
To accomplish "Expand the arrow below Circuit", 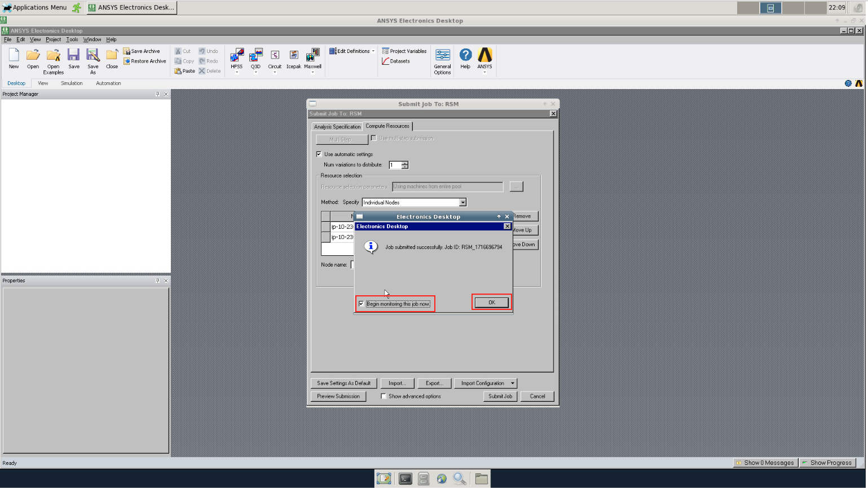I will pyautogui.click(x=275, y=72).
